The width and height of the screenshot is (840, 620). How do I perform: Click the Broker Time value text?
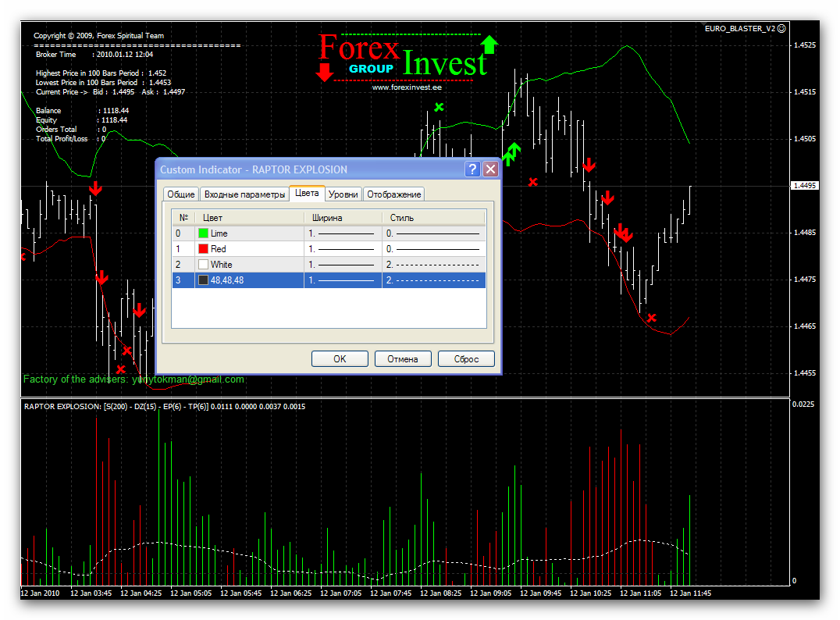click(x=124, y=54)
